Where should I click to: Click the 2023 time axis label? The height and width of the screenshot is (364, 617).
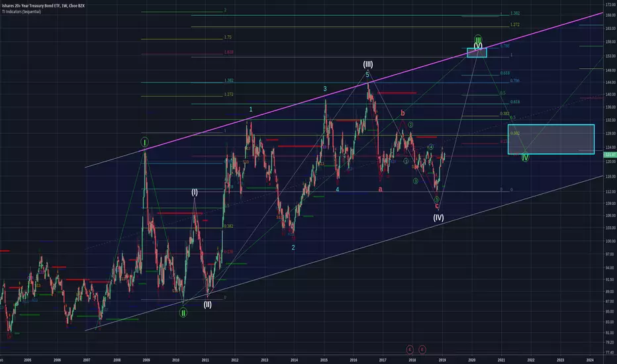pyautogui.click(x=560, y=360)
